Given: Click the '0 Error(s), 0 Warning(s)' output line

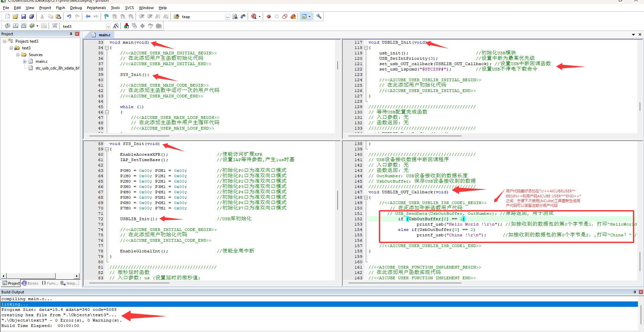Looking at the screenshot, I should (x=61, y=320).
